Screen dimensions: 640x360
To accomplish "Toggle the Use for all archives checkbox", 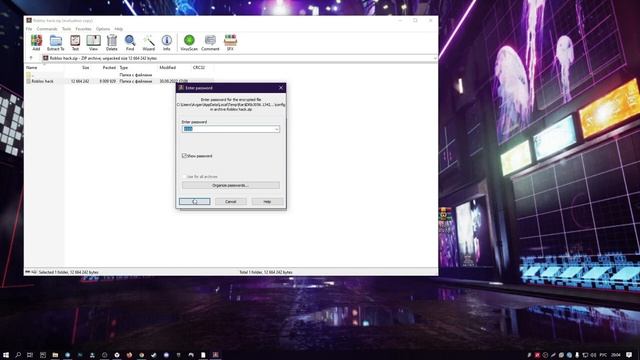I will [x=184, y=177].
